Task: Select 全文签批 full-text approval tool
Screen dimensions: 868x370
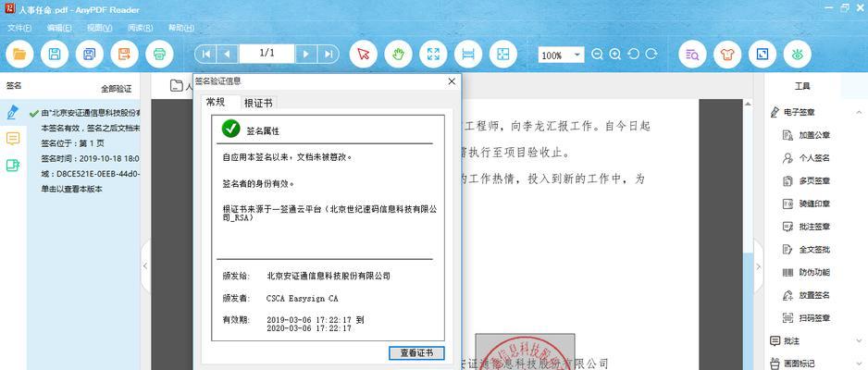Action: click(x=807, y=250)
